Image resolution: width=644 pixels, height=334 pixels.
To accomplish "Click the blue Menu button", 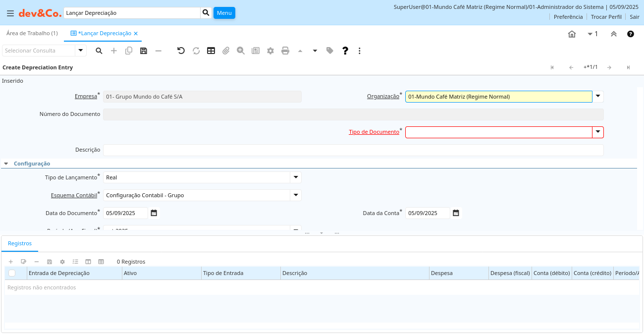I will click(x=224, y=13).
